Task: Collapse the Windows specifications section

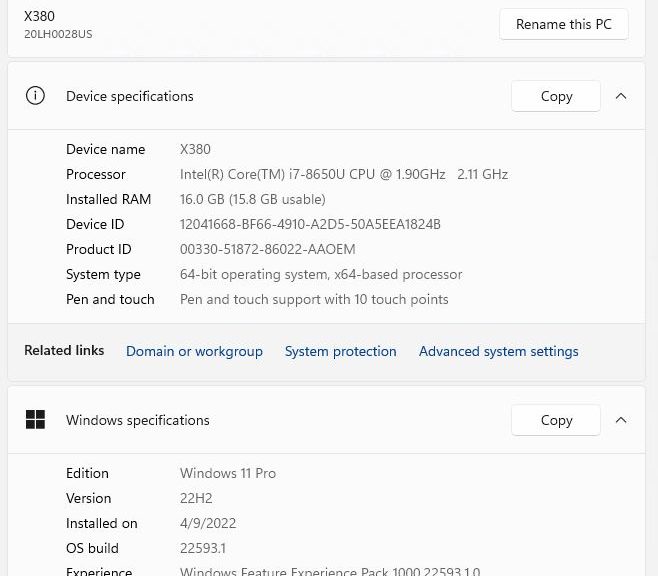Action: point(621,420)
